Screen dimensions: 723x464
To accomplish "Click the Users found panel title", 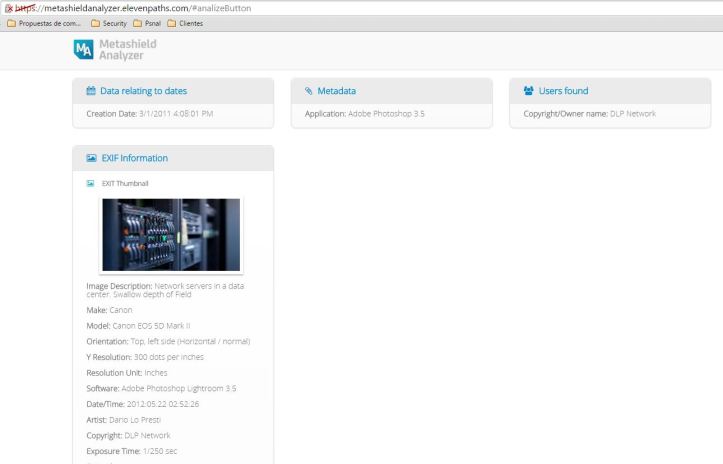I will [563, 91].
